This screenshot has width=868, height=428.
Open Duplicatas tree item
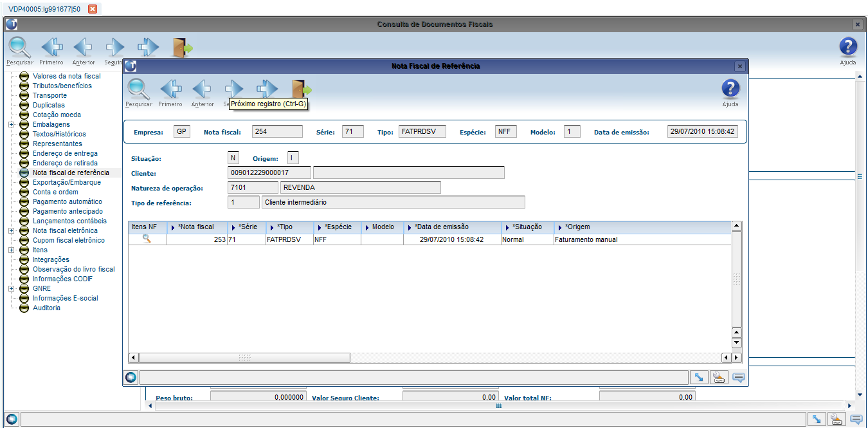(x=48, y=105)
